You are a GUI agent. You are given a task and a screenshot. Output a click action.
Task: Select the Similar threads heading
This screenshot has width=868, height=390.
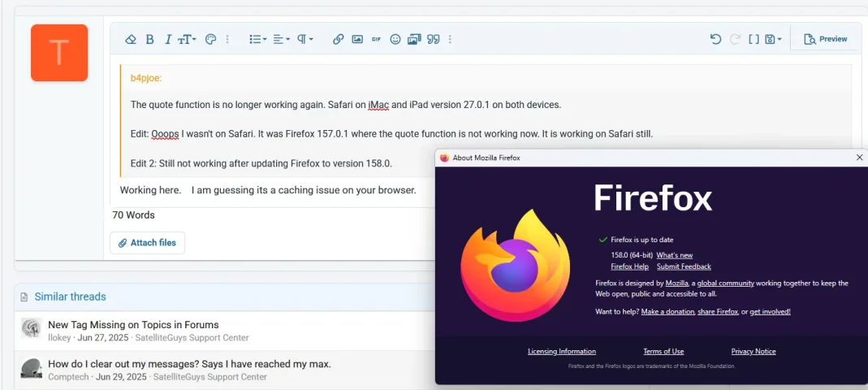click(71, 297)
